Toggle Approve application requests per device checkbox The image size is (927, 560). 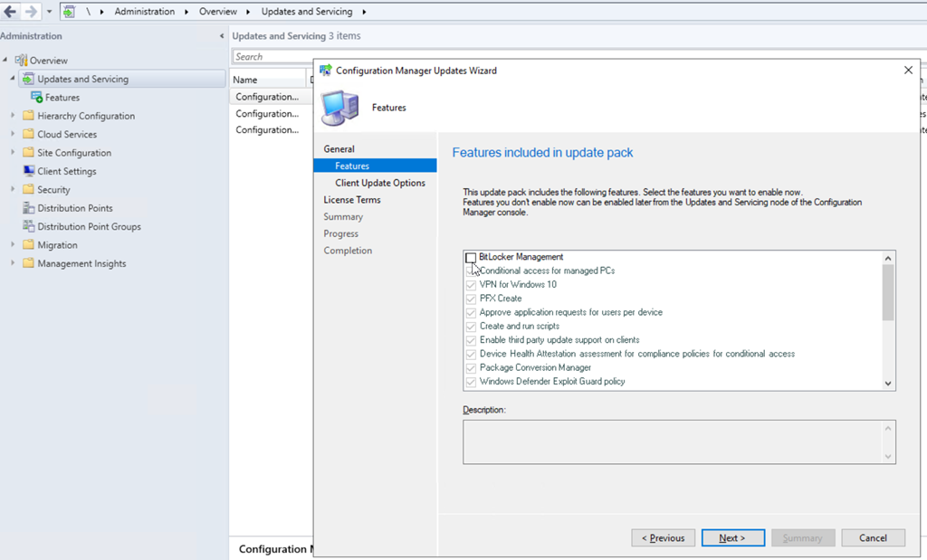(471, 312)
